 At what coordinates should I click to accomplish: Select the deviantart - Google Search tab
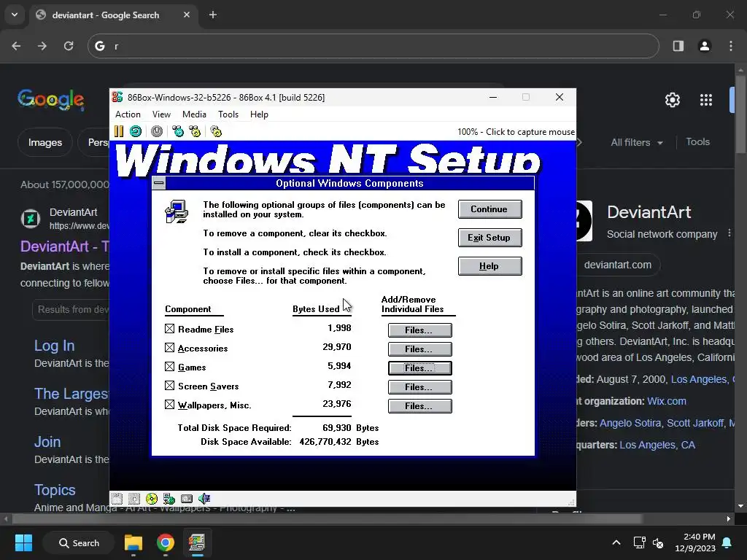115,15
